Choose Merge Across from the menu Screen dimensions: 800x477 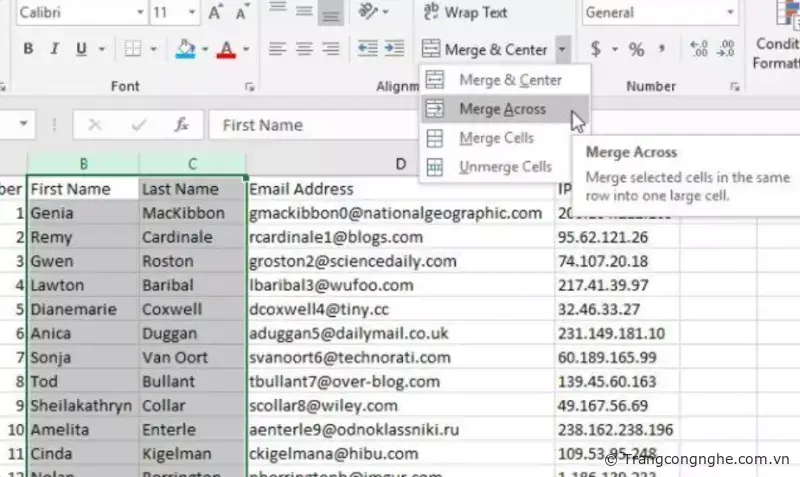click(502, 109)
